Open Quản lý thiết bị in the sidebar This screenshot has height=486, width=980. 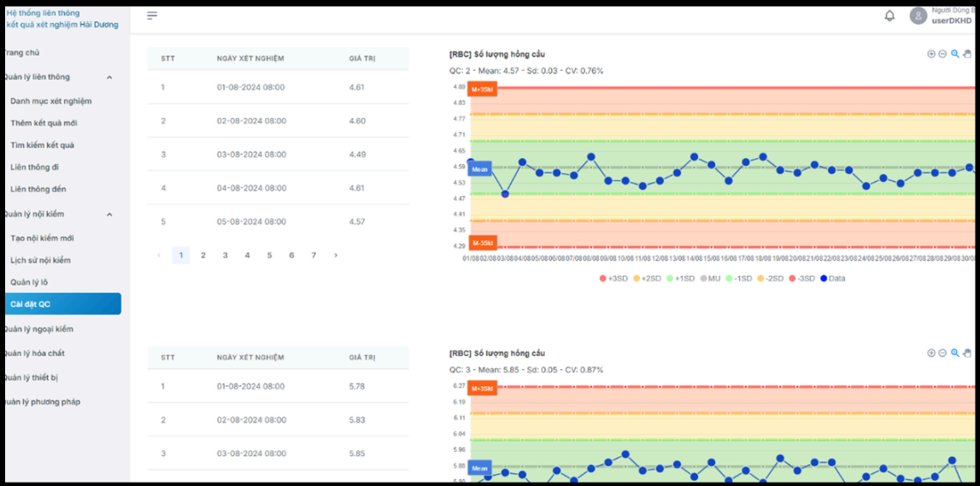(33, 378)
